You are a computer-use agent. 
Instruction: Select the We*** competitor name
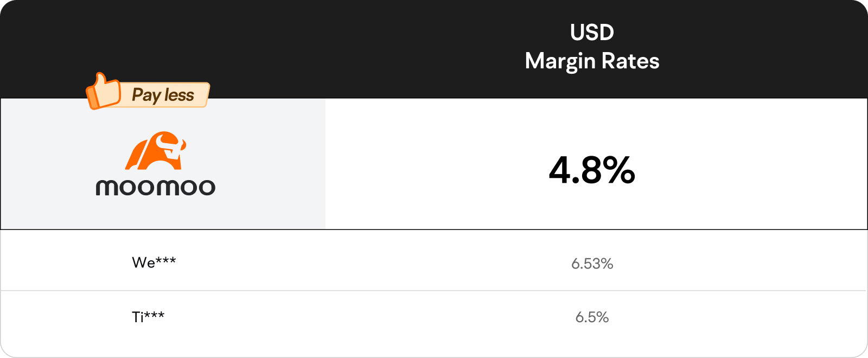coord(154,263)
